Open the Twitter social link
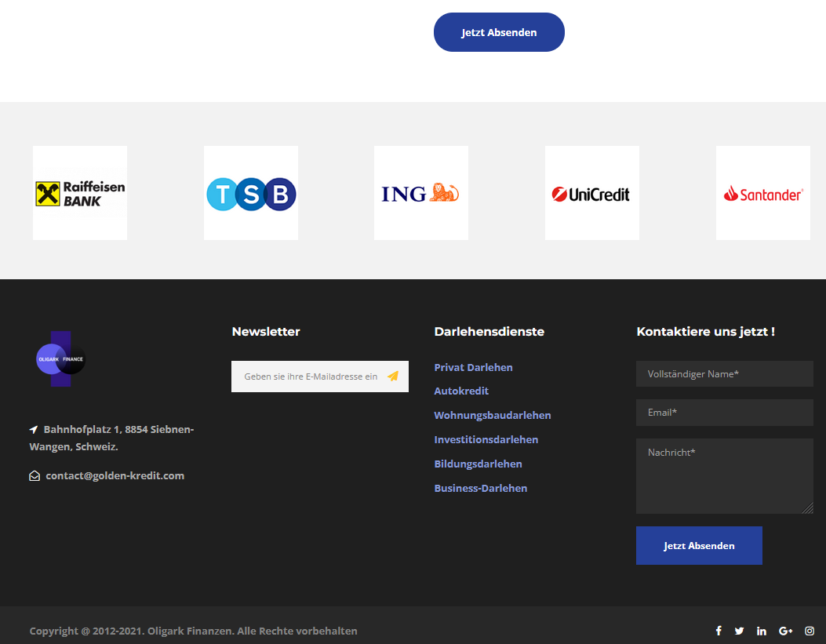Screen dimensions: 826x644 [x=739, y=631]
